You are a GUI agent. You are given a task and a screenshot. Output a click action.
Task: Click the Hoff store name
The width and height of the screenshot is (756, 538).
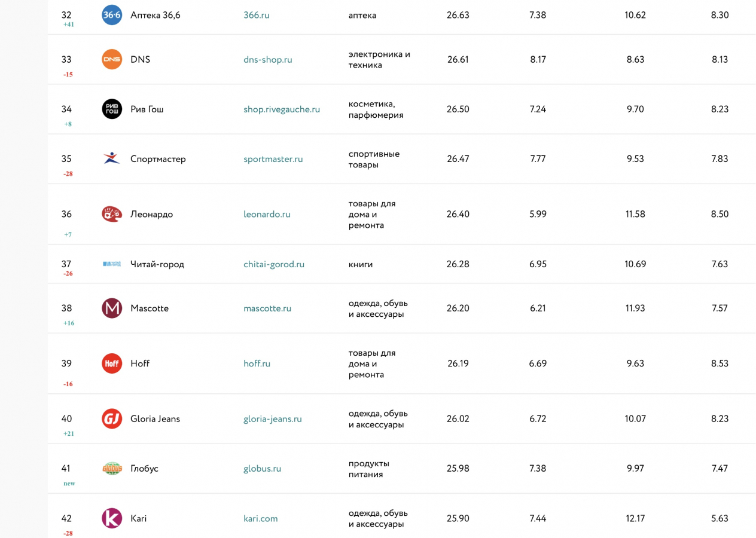tap(140, 363)
